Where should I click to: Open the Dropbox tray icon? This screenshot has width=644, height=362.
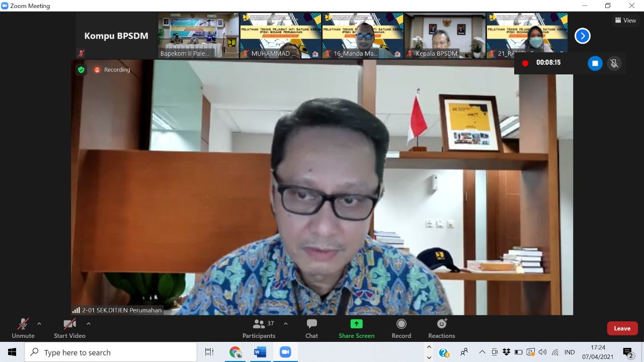506,352
